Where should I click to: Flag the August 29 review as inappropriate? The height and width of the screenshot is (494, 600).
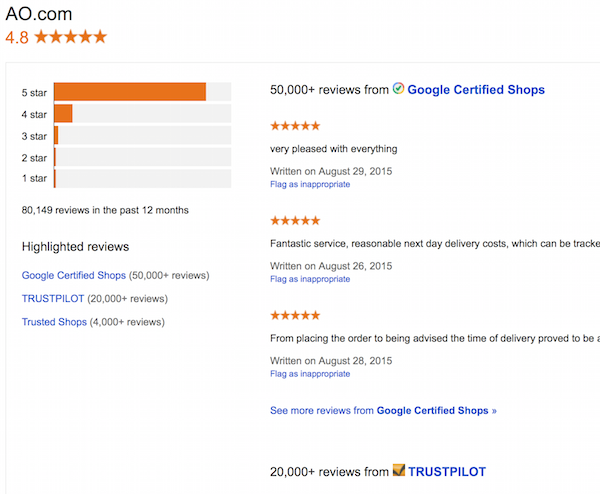310,185
